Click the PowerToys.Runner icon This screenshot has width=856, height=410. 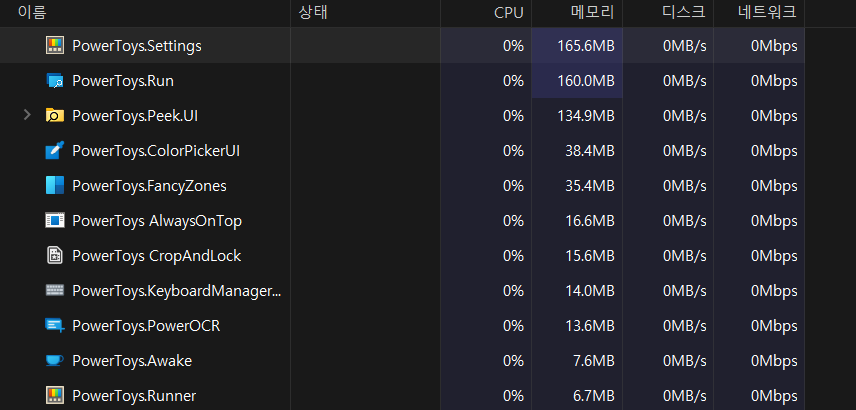(x=54, y=396)
